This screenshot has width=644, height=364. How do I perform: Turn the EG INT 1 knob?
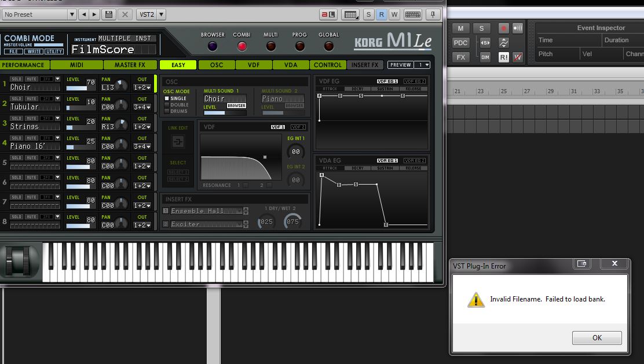pos(296,152)
